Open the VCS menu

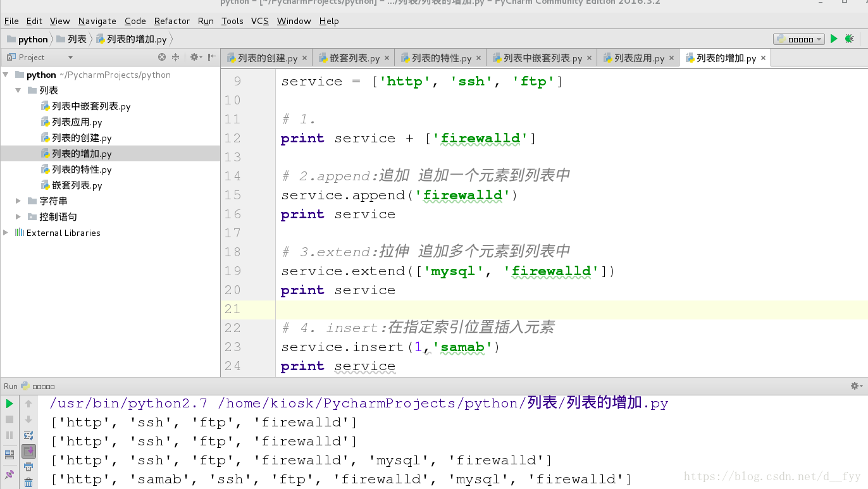tap(259, 21)
